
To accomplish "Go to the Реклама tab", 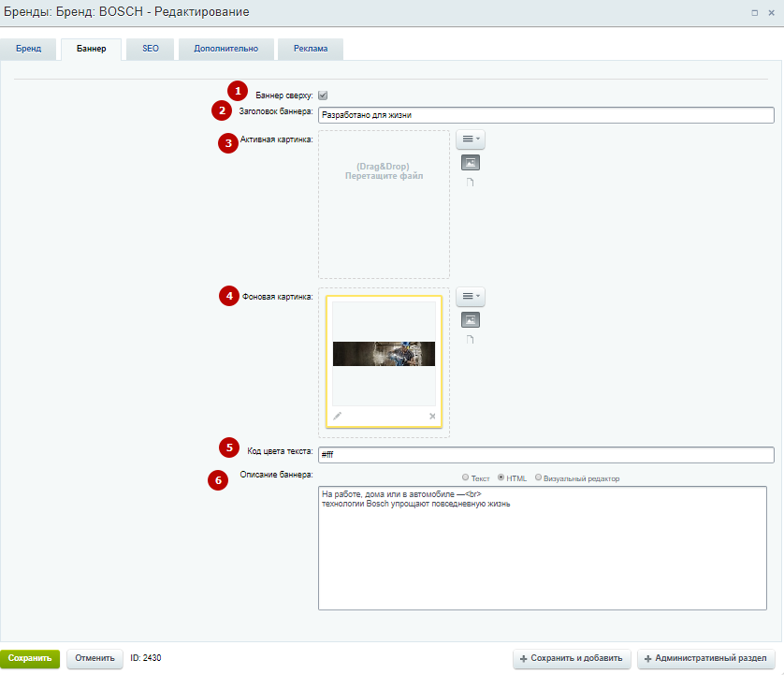I will (311, 49).
